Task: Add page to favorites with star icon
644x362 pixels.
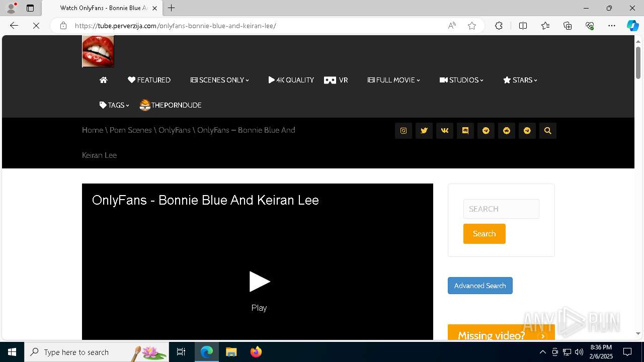Action: pyautogui.click(x=472, y=26)
